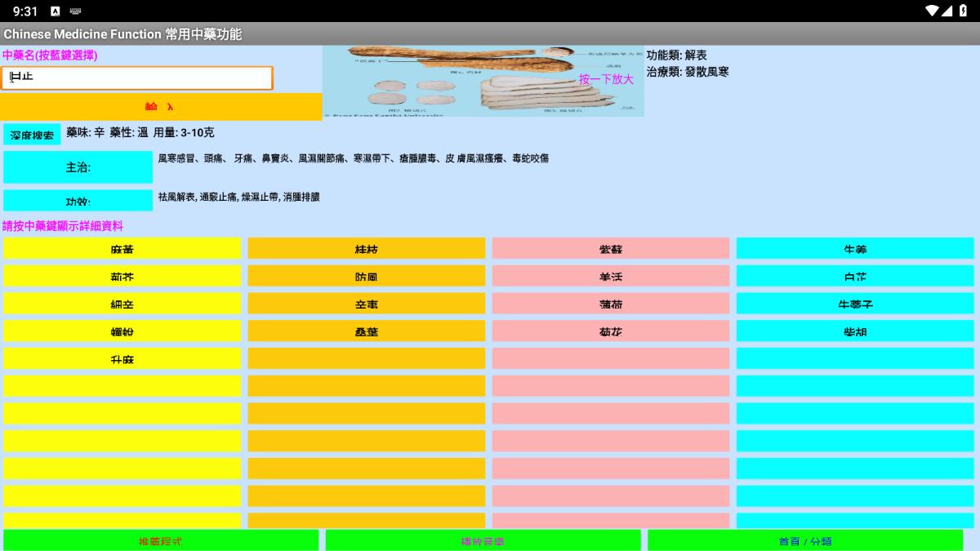Tap the battery status icon
Screen dimensions: 980x551
click(964, 11)
